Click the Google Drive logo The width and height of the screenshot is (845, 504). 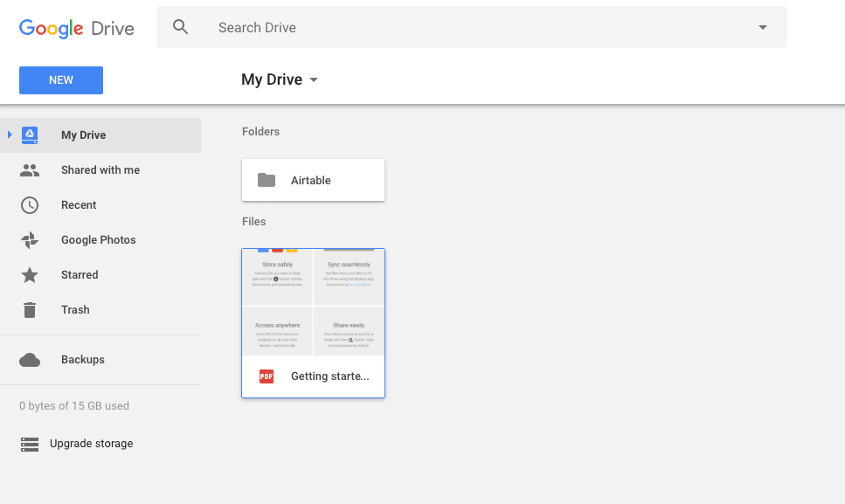(77, 28)
